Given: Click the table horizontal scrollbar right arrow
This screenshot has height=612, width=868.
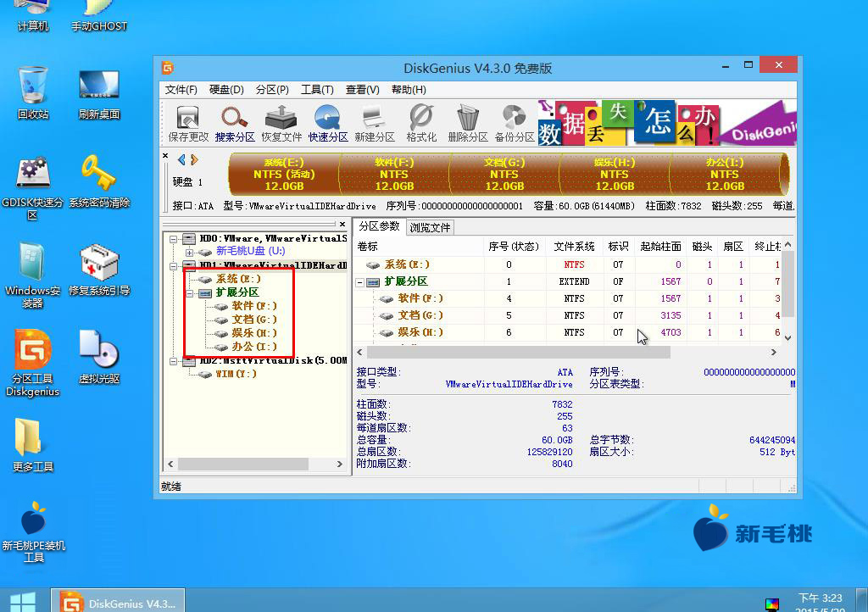Looking at the screenshot, I should 774,352.
